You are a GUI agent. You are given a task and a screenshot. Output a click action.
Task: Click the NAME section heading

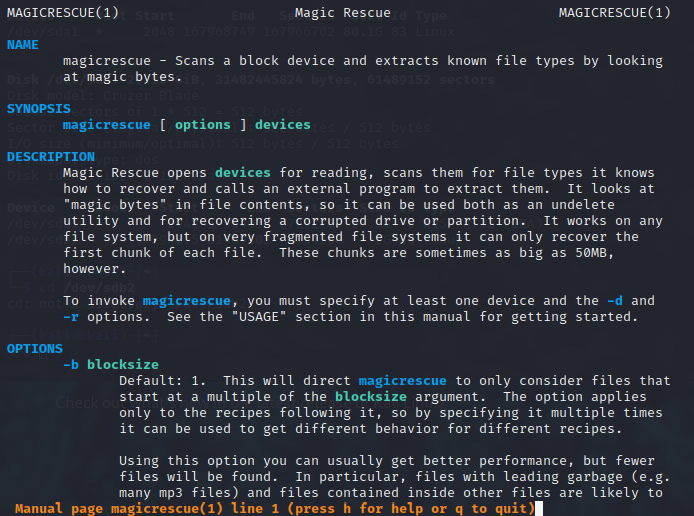pyautogui.click(x=23, y=45)
